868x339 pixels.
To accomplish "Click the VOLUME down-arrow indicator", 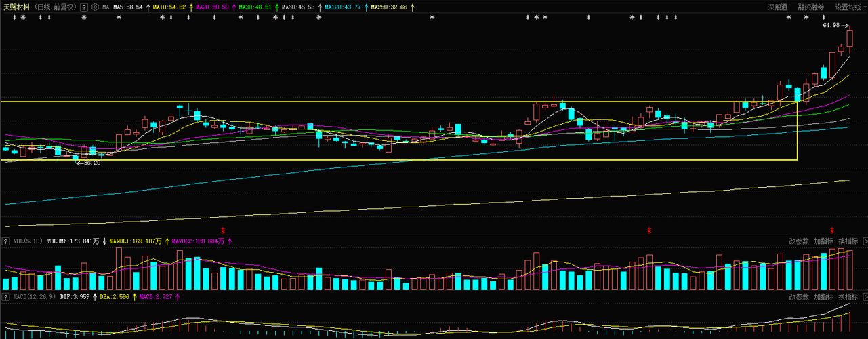I will pos(104,241).
